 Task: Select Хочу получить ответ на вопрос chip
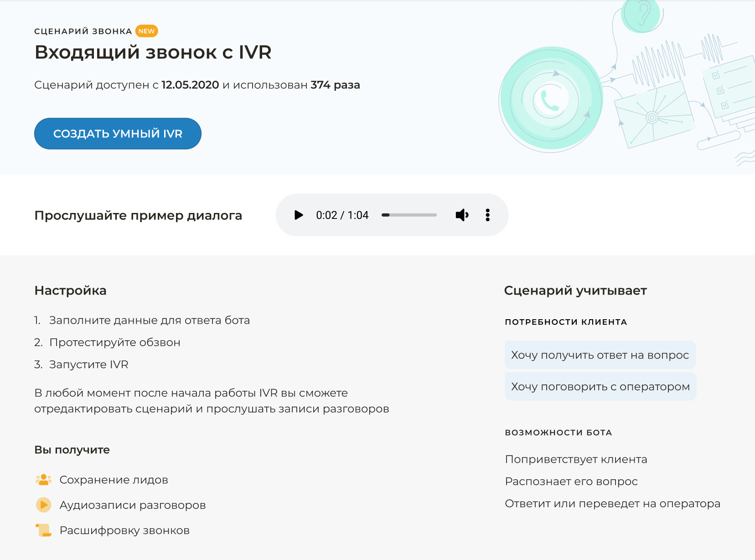coord(600,355)
